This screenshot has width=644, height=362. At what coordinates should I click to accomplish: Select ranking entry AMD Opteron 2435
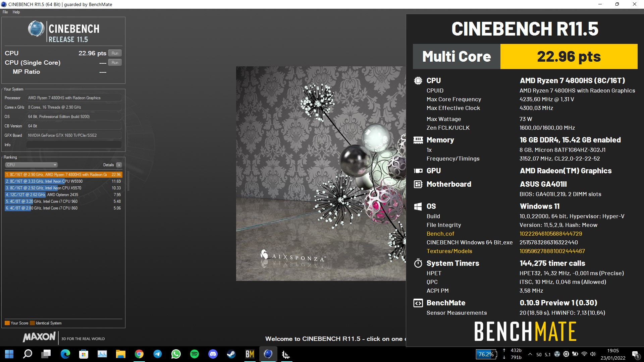click(63, 195)
